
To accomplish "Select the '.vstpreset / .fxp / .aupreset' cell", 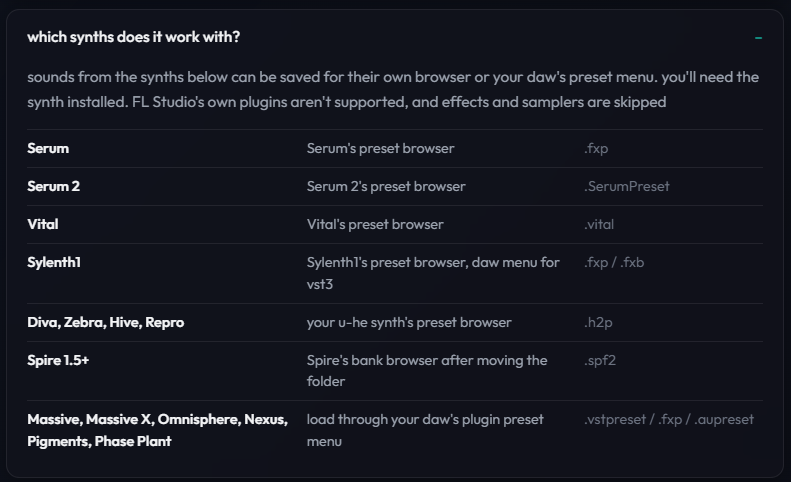I will pos(669,419).
